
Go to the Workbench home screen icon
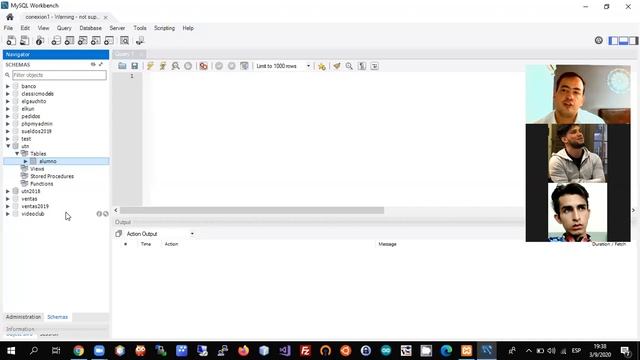[x=10, y=17]
